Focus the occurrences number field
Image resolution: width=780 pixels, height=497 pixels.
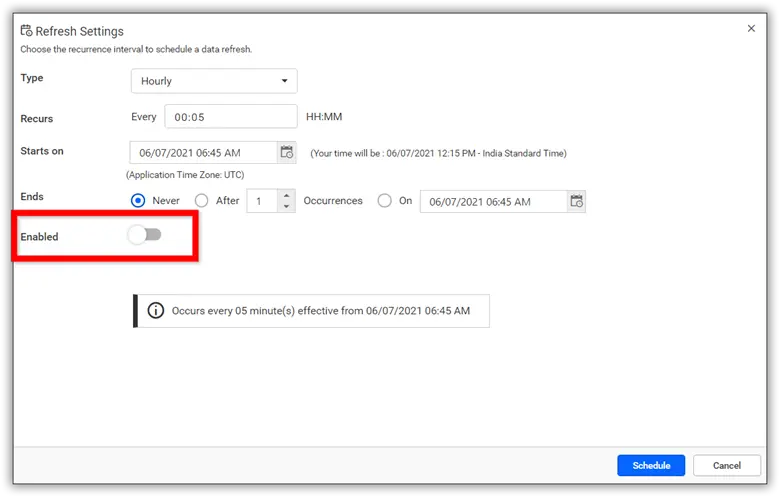pos(262,201)
